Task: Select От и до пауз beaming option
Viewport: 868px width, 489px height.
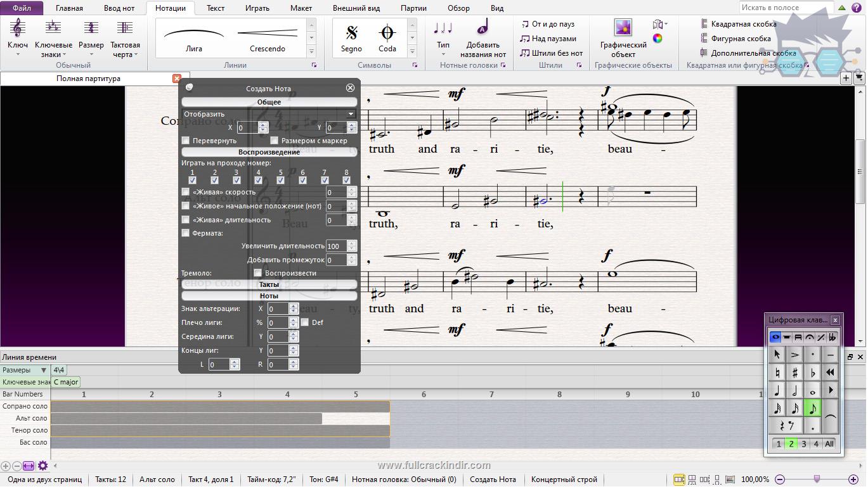Action: 548,24
